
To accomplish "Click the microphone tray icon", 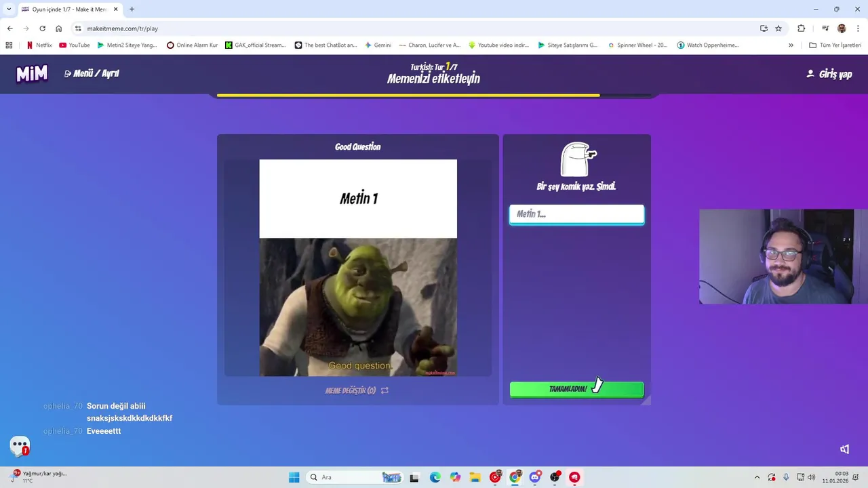I will [786, 477].
